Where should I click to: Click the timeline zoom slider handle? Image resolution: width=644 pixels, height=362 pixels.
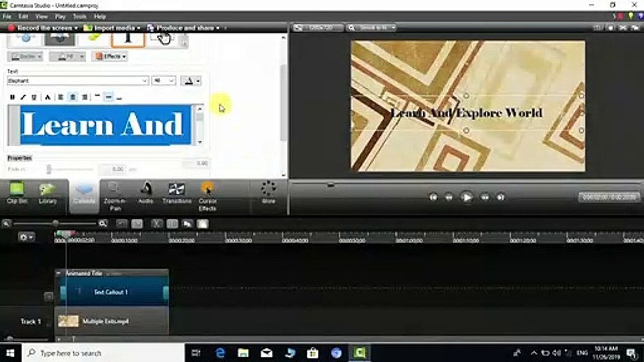pos(55,223)
